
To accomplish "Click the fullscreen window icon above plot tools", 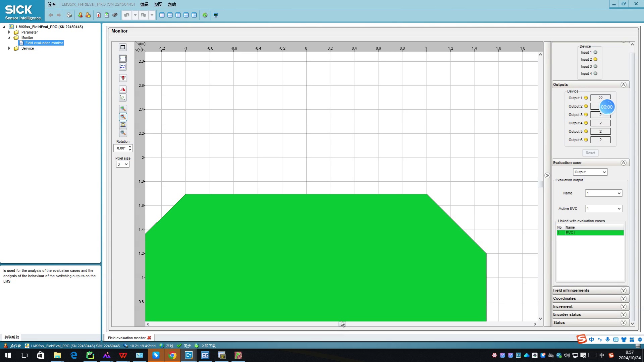I will (123, 47).
